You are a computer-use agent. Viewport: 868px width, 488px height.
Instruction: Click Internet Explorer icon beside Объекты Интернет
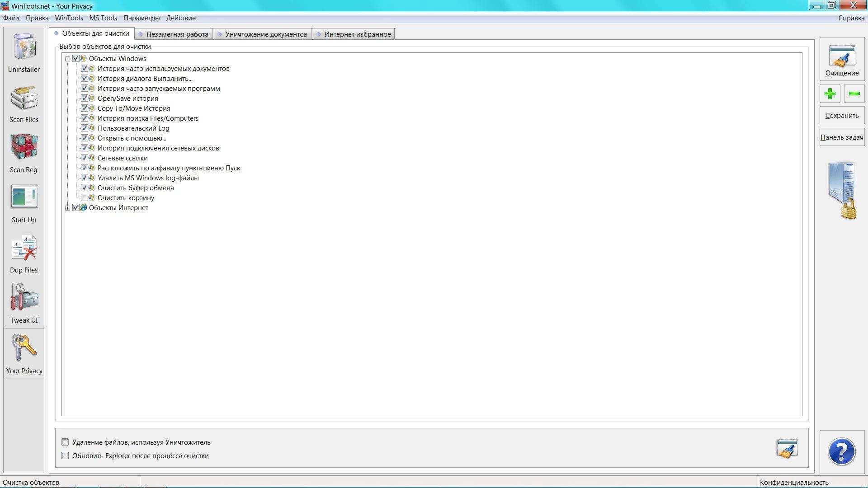84,208
